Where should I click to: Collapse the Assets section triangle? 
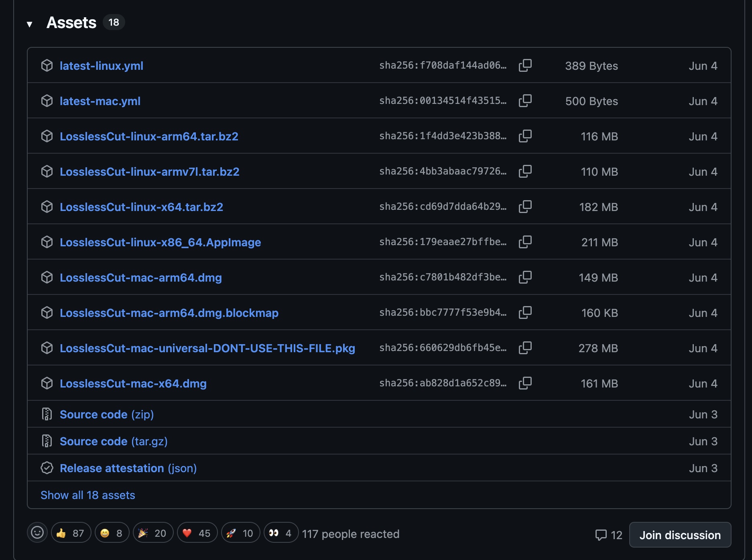click(29, 24)
